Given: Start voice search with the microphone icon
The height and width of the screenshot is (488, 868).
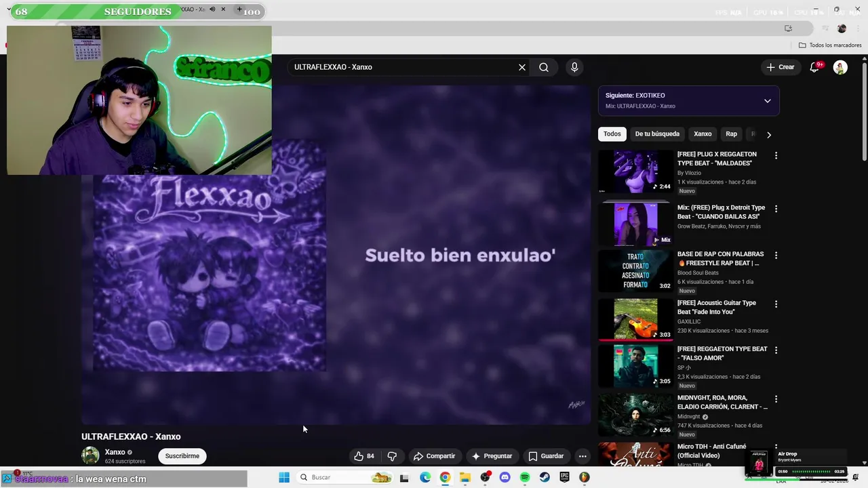Looking at the screenshot, I should [x=574, y=67].
